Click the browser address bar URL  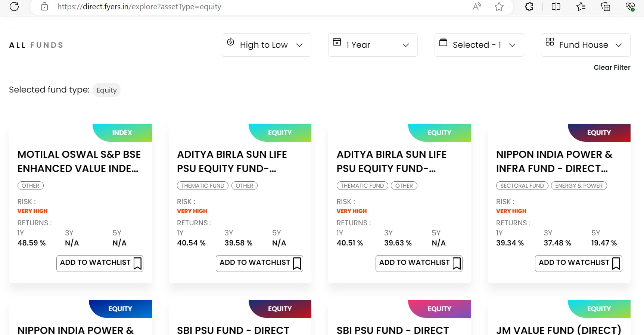coord(139,7)
